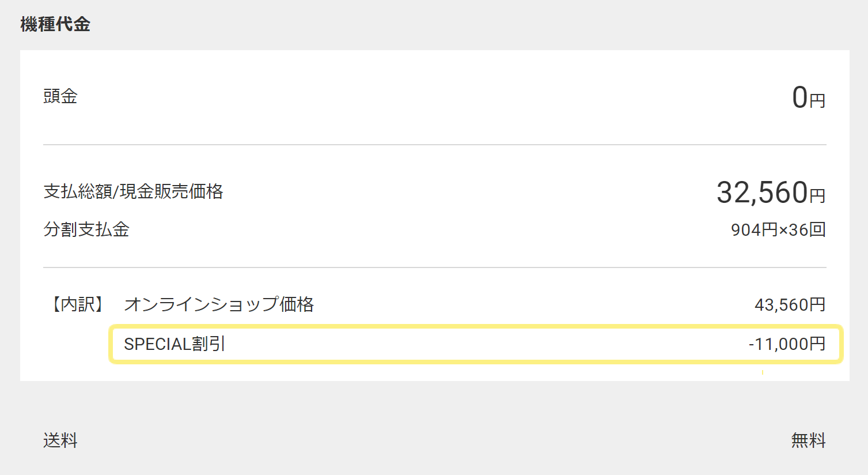
Task: Click the divider line below 分割支払金
Action: coord(435,267)
